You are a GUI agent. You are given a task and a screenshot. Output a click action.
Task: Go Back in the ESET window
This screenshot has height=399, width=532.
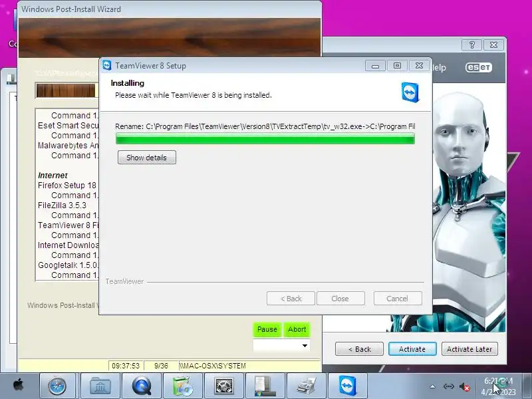tap(359, 349)
